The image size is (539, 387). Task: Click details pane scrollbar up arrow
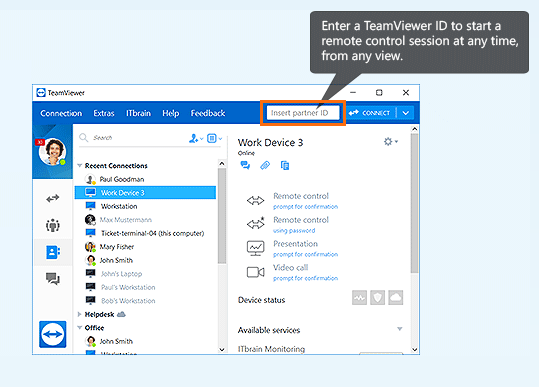coord(415,129)
